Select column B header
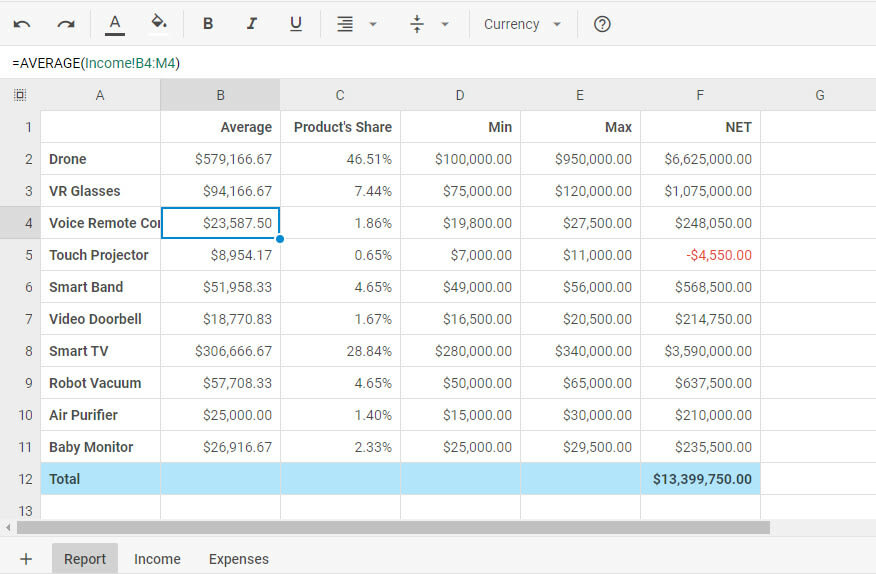 [221, 95]
